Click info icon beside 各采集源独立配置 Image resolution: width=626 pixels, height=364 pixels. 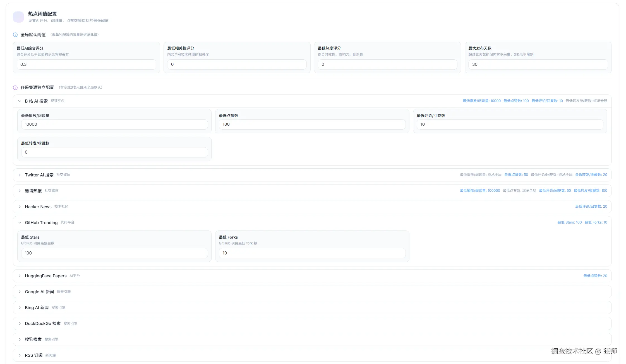click(15, 88)
